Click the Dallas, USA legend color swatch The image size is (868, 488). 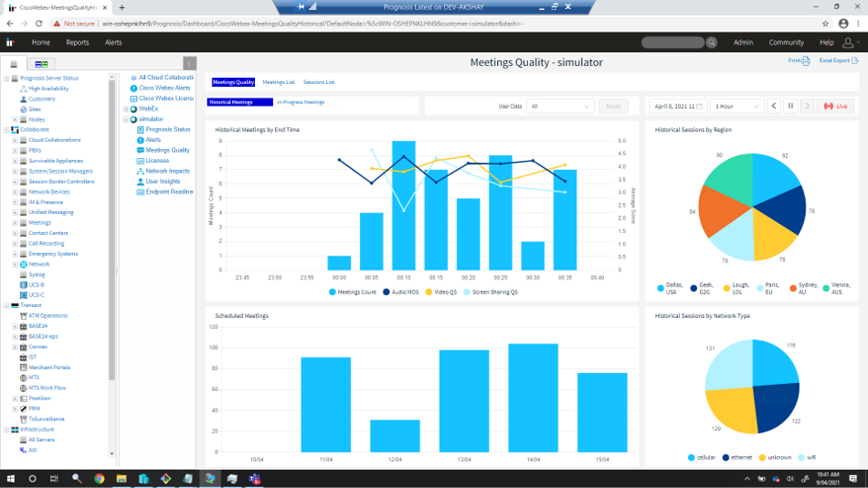(661, 287)
